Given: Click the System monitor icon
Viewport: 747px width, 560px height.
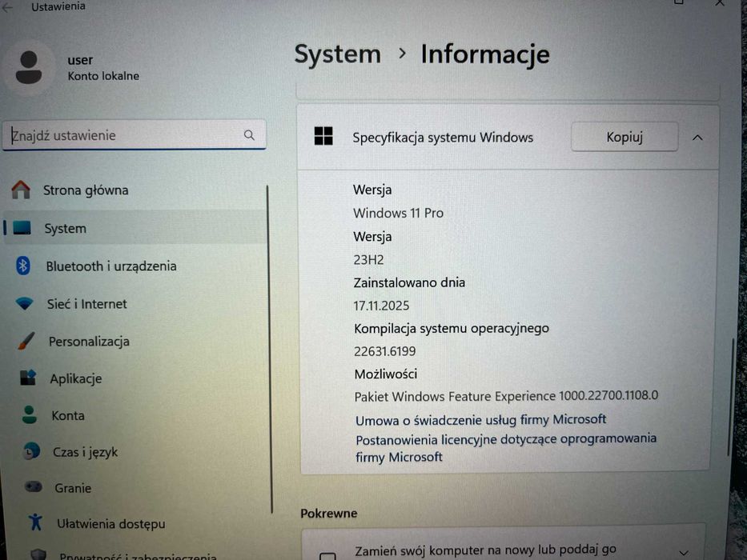Looking at the screenshot, I should [22, 228].
